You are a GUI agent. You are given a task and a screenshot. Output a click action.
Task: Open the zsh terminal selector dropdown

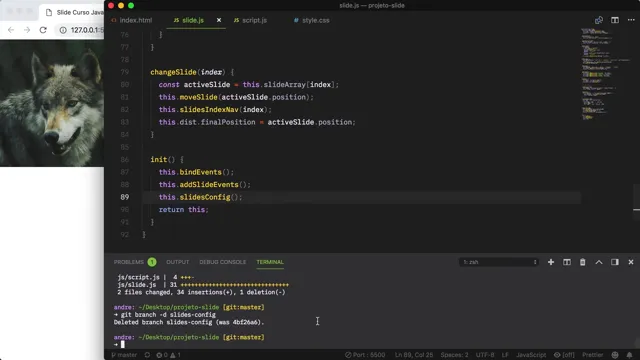[x=499, y=262]
